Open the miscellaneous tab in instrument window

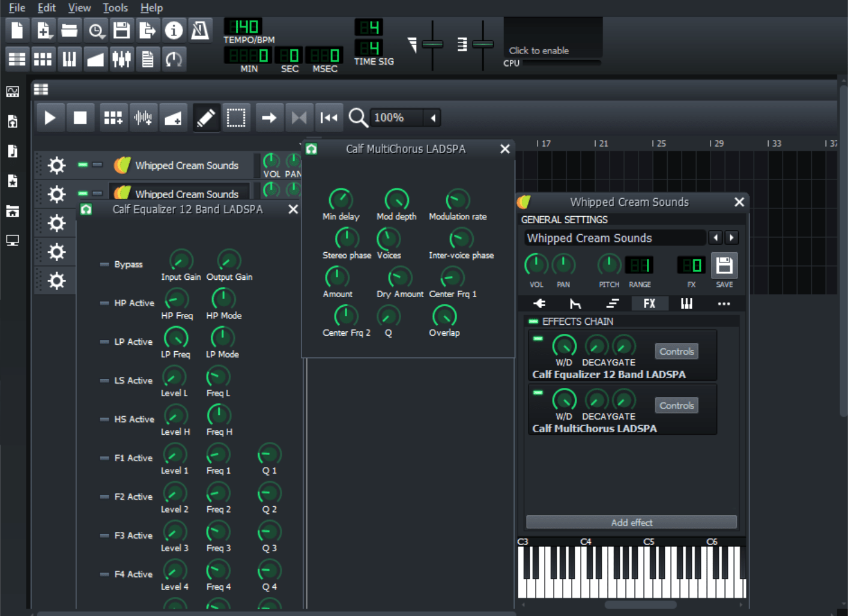click(724, 304)
